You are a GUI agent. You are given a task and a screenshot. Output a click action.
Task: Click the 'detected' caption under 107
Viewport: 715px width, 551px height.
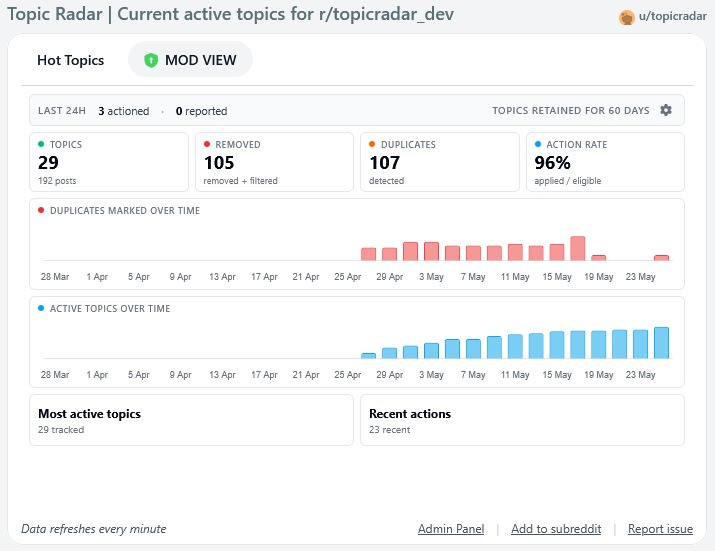click(386, 181)
